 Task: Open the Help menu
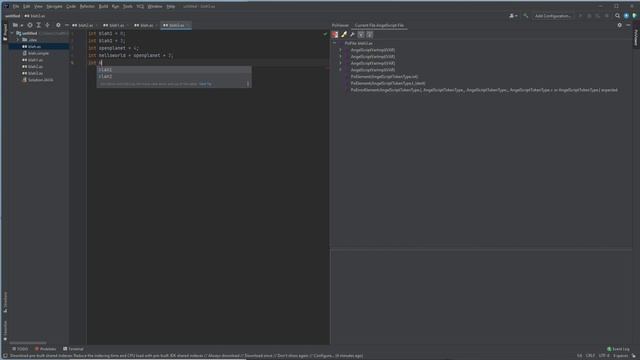(x=171, y=7)
